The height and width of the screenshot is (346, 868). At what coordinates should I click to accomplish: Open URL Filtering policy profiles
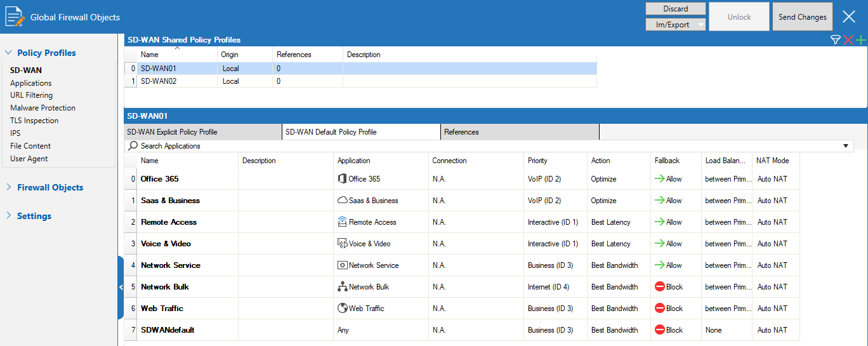[x=32, y=95]
